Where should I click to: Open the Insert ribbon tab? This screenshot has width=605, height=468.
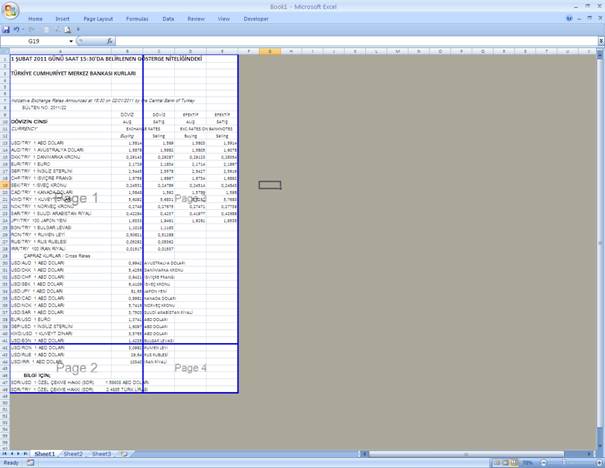(63, 19)
